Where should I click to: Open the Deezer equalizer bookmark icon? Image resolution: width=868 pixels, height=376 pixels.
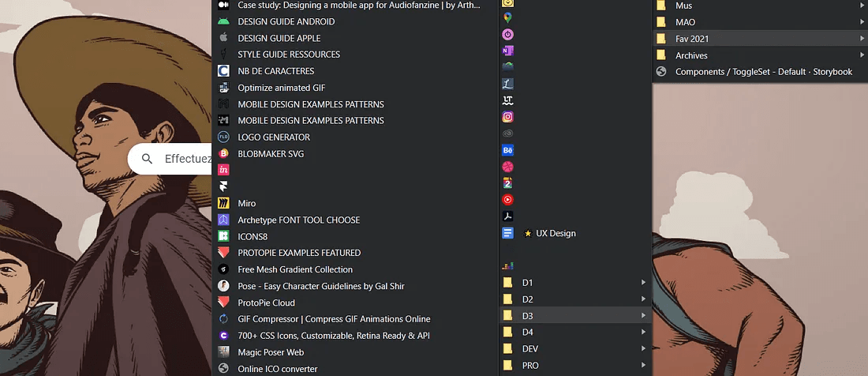507,266
